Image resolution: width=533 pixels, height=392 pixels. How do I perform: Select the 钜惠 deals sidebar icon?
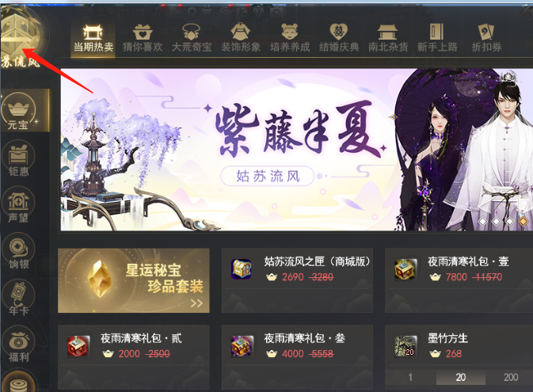tap(19, 158)
